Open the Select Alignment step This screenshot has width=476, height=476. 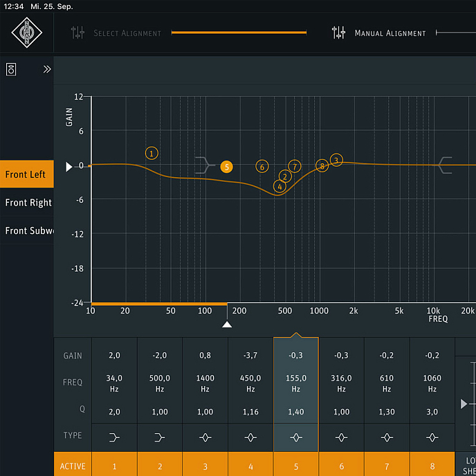127,33
